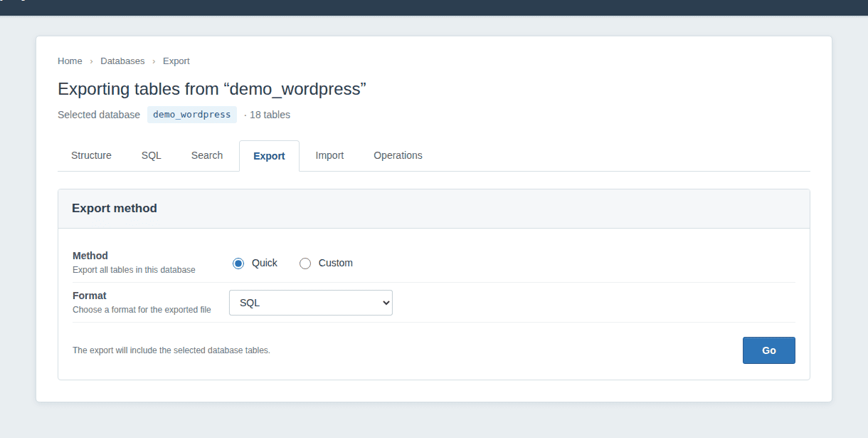Select the Quick export method radio button

238,264
